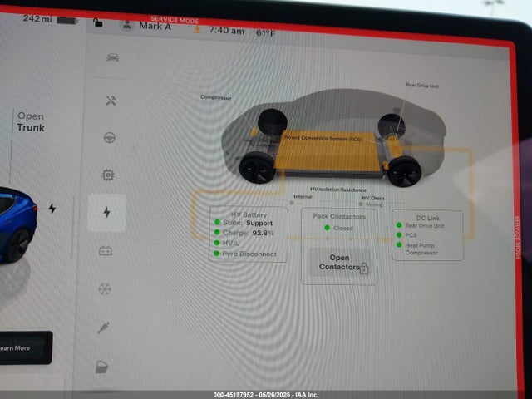Tap Open Contactors button

(x=340, y=263)
